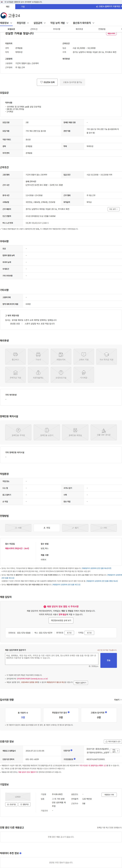
Task: Click the disabled 고용24 입사지원 불가능 button
Action: [x=72, y=82]
